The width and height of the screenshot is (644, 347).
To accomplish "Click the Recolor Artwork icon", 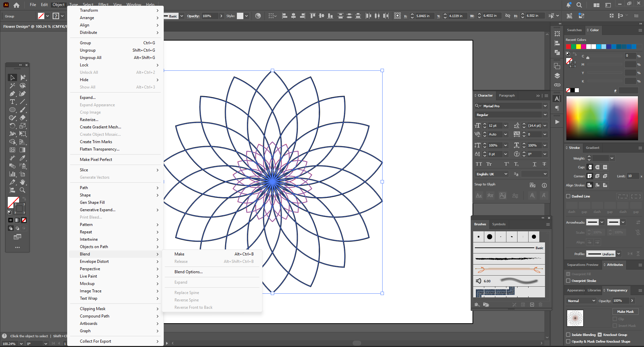I will click(258, 16).
